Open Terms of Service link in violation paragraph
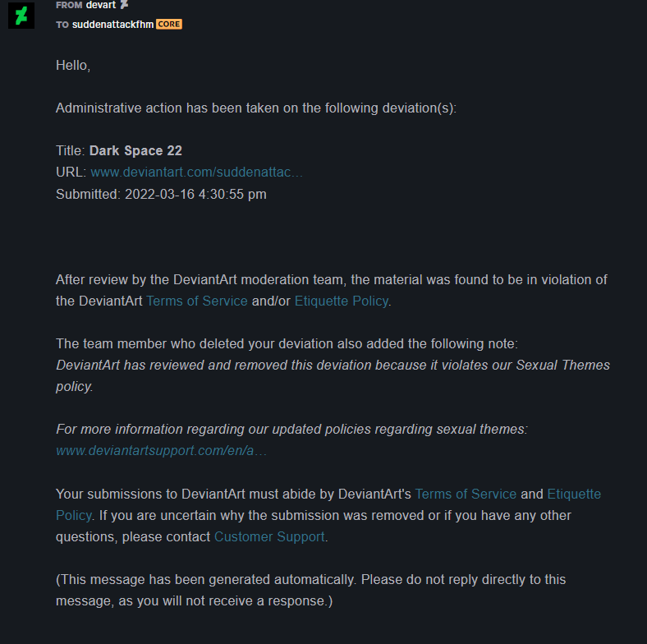 point(197,301)
